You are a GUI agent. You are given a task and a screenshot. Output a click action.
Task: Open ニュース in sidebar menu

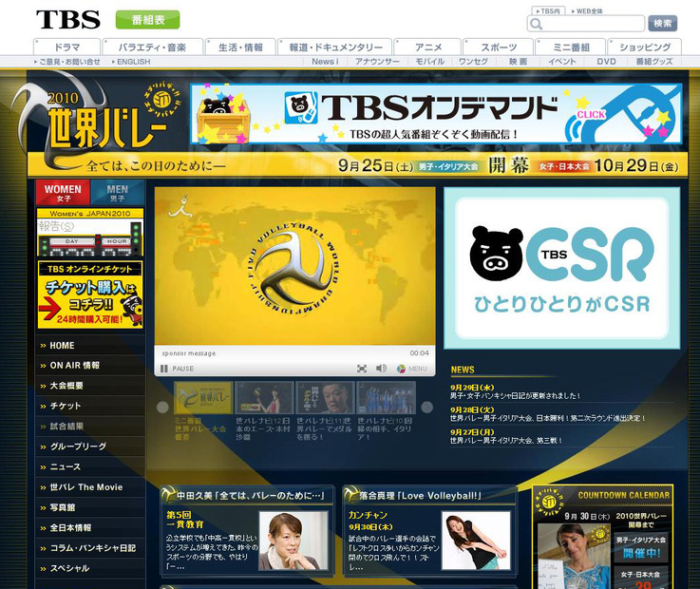tap(90, 466)
